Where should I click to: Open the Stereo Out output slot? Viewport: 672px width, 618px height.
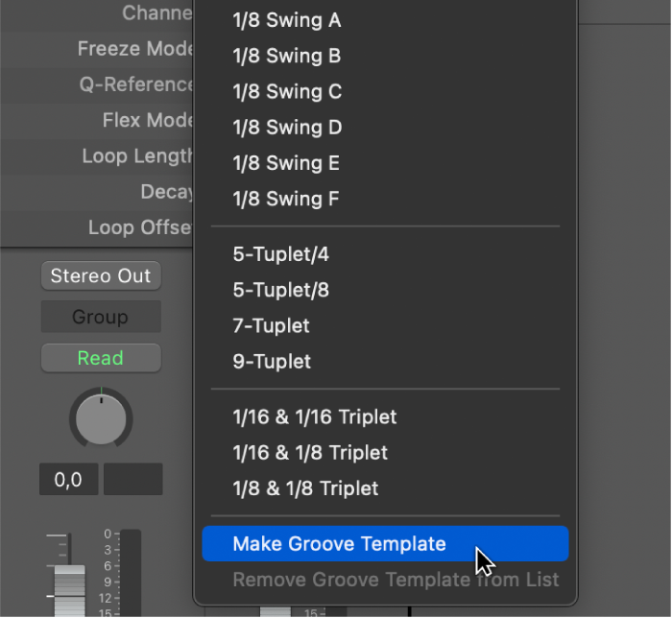101,276
